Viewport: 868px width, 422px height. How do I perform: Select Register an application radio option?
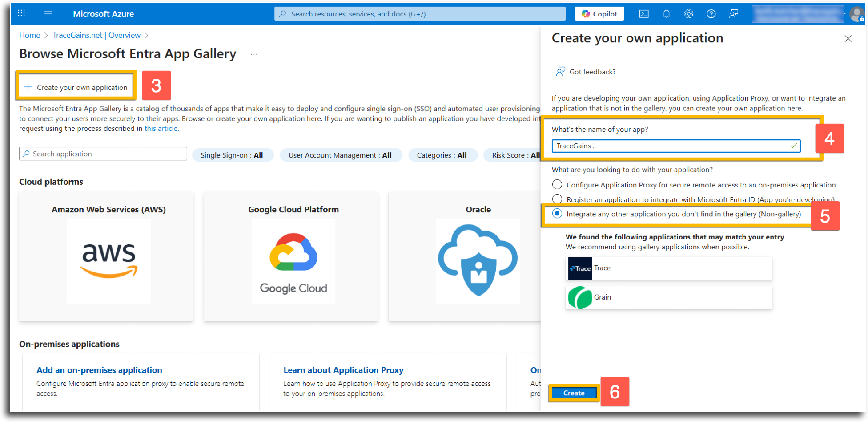click(557, 199)
